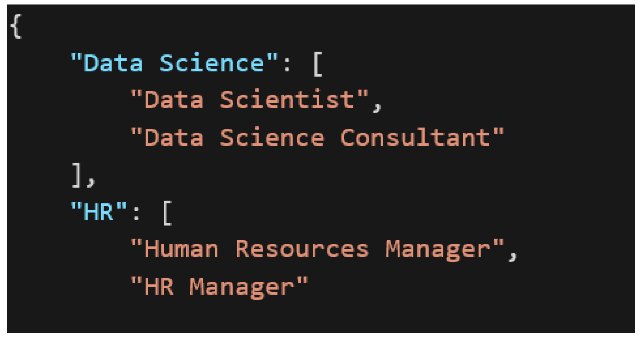The height and width of the screenshot is (341, 644).
Task: Click the colon after the "HR" key
Action: tap(136, 213)
